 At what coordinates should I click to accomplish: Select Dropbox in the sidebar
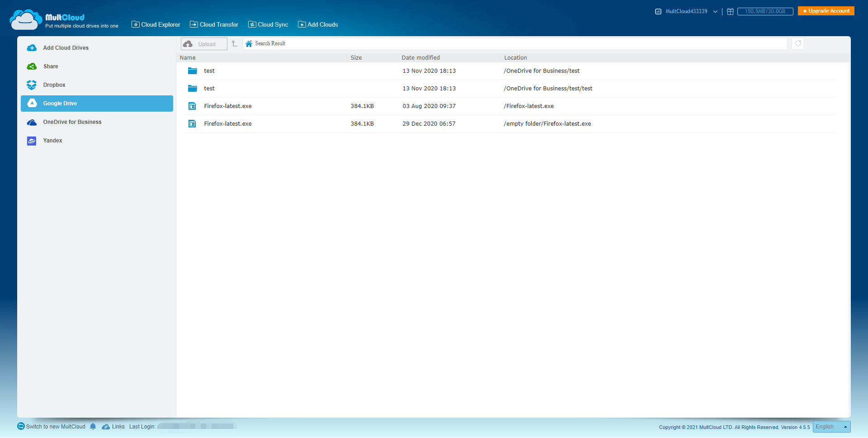[x=54, y=85]
